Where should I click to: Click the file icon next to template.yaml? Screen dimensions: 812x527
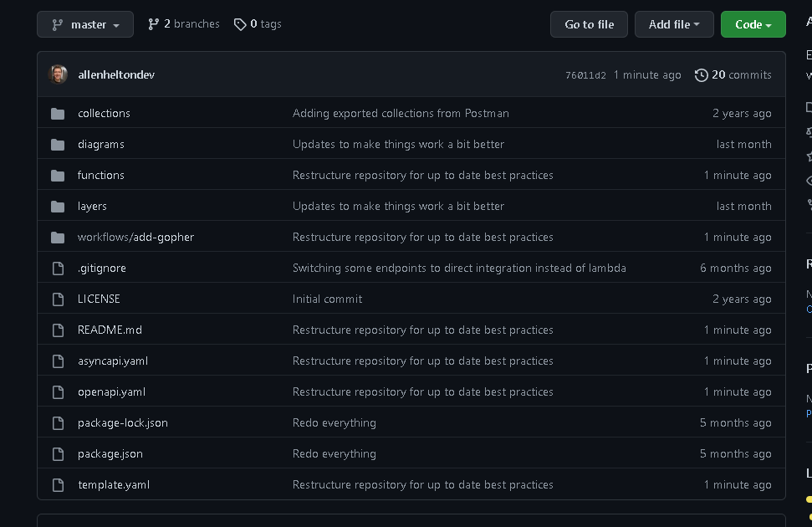pos(58,484)
